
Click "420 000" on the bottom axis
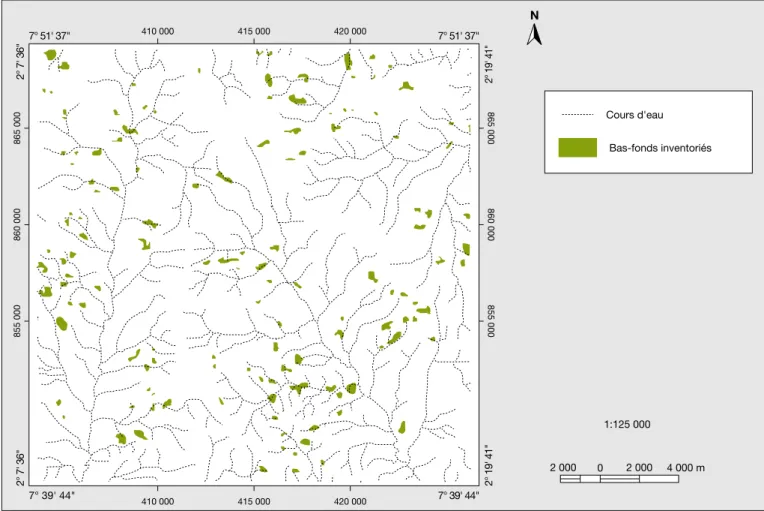(x=350, y=501)
